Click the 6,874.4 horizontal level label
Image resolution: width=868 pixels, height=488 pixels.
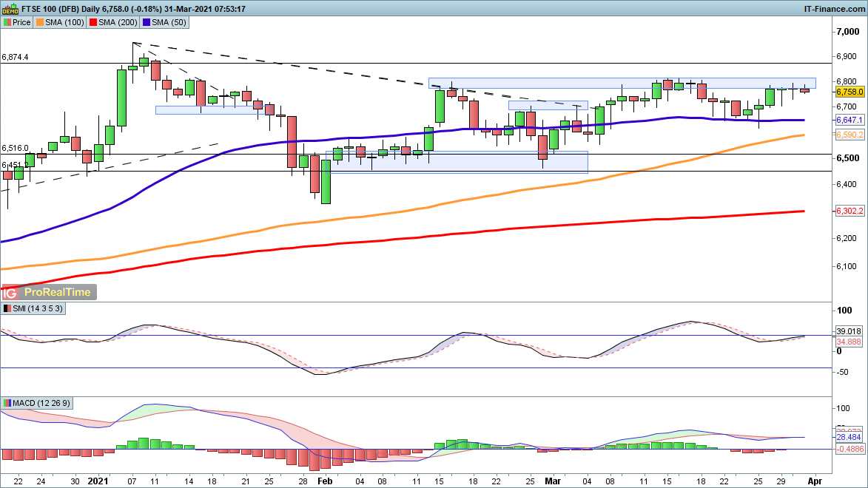pos(16,57)
